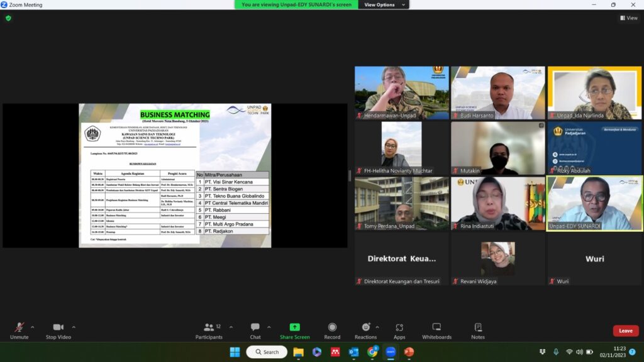
Task: Open Chrome from taskbar
Action: pyautogui.click(x=372, y=352)
